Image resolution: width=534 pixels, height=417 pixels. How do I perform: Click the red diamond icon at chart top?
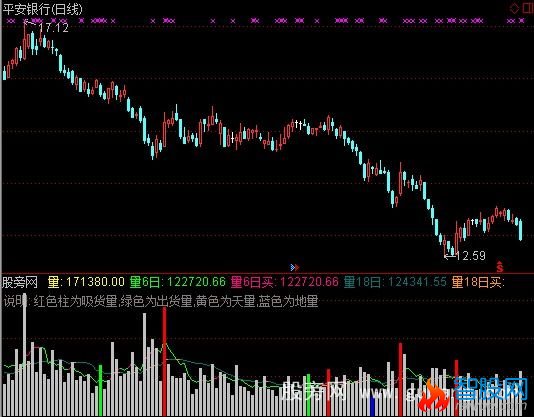[x=514, y=8]
